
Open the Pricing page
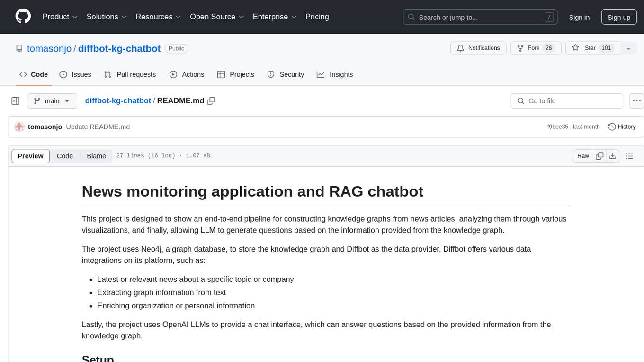pos(317,17)
